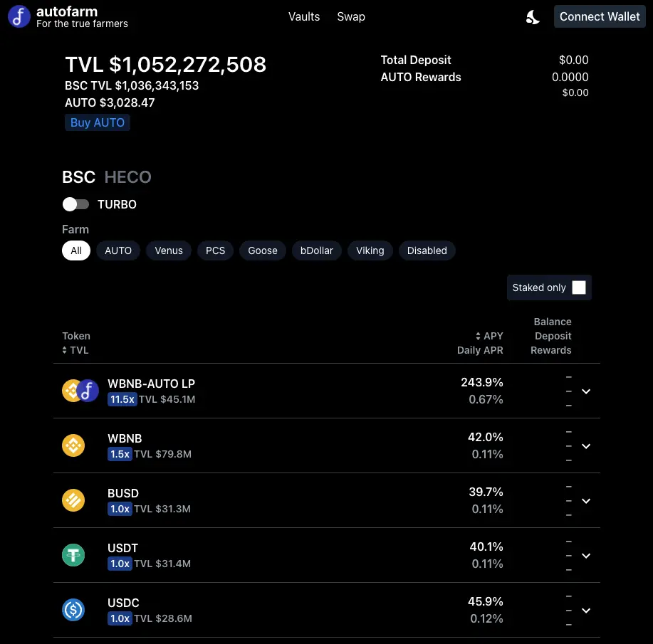653x644 pixels.
Task: Click the 1.0x badge on USDT row
Action: coord(120,564)
